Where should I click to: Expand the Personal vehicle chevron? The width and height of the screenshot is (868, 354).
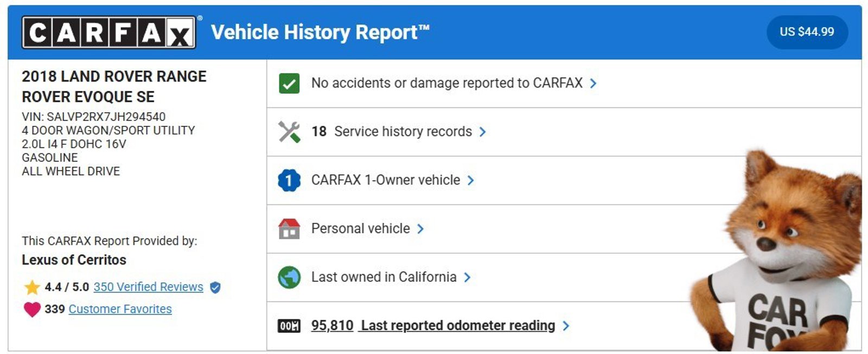point(420,229)
